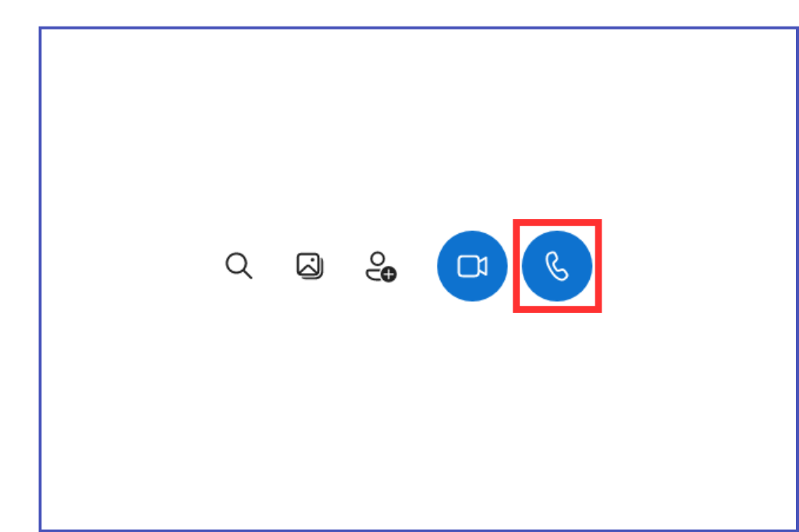Screen dimensions: 799x532
Task: Launch a voice call from the red-highlighted button
Action: (x=557, y=266)
